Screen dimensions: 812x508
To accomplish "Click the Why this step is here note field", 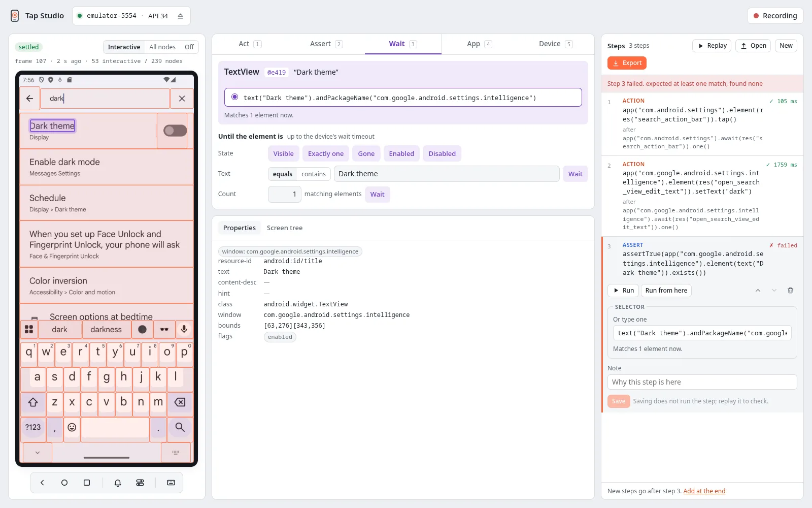I will [702, 382].
